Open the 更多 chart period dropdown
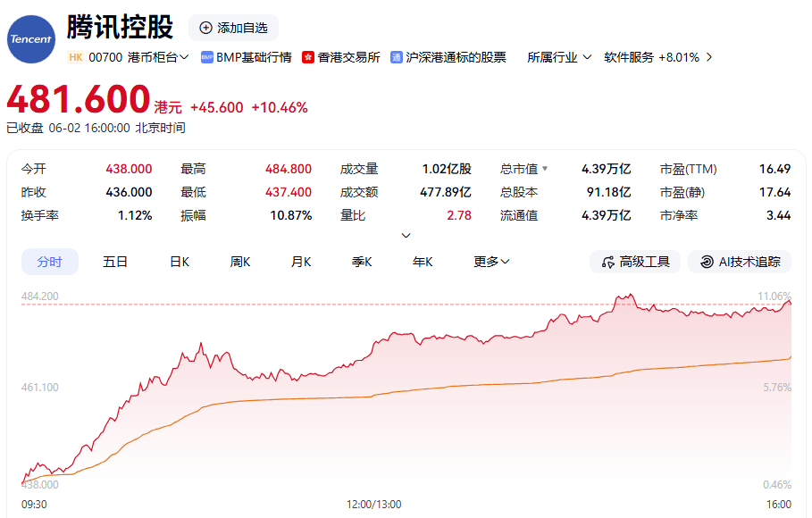Image resolution: width=812 pixels, height=518 pixels. [x=491, y=262]
